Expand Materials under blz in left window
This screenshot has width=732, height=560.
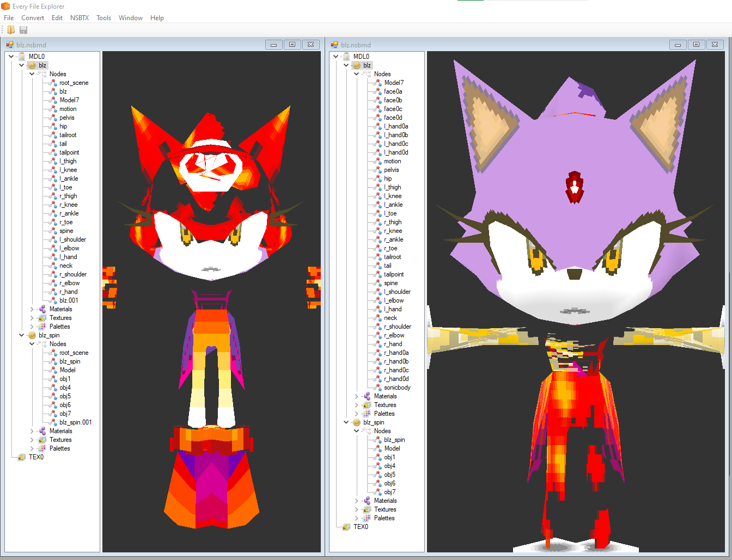click(32, 309)
